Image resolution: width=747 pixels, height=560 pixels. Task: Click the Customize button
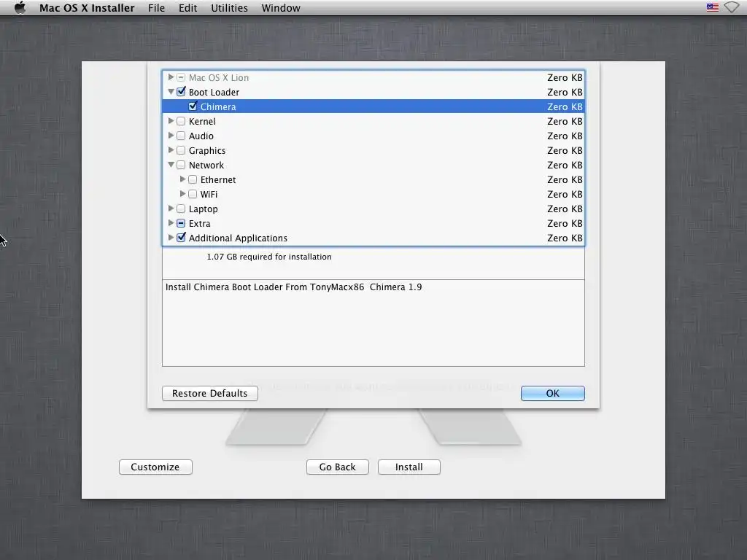(x=155, y=467)
